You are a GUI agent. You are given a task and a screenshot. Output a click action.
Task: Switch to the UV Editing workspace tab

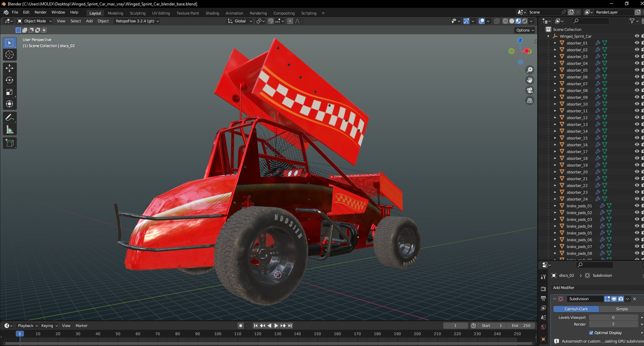point(161,13)
